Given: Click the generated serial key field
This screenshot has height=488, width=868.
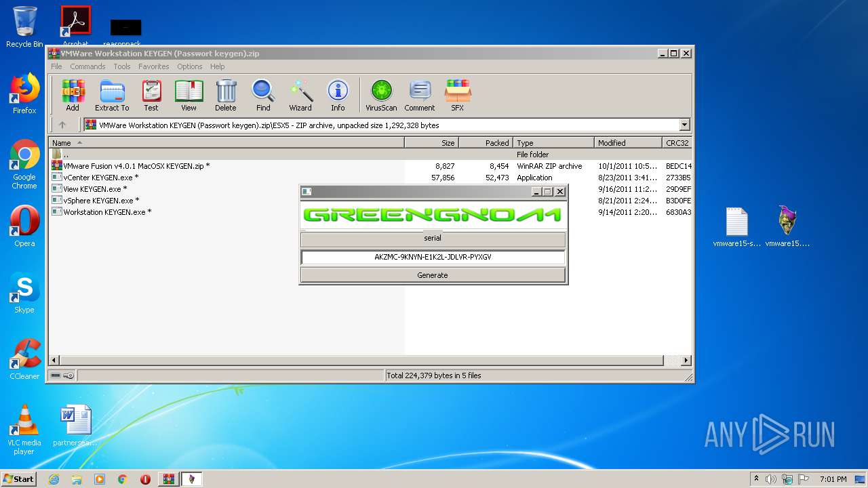Looking at the screenshot, I should [x=433, y=258].
